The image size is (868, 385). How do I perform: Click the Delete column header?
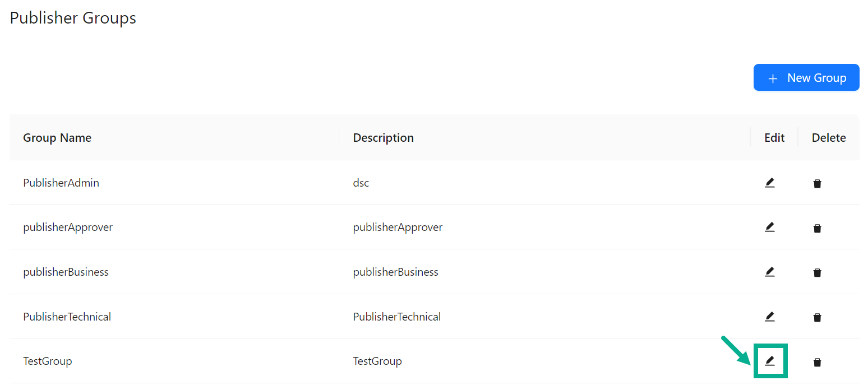pyautogui.click(x=828, y=137)
